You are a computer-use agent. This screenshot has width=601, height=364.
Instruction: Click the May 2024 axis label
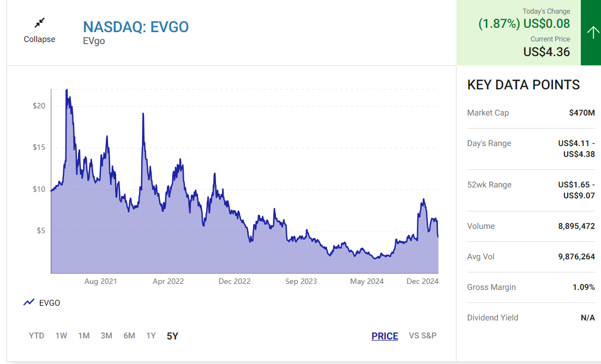pyautogui.click(x=367, y=281)
